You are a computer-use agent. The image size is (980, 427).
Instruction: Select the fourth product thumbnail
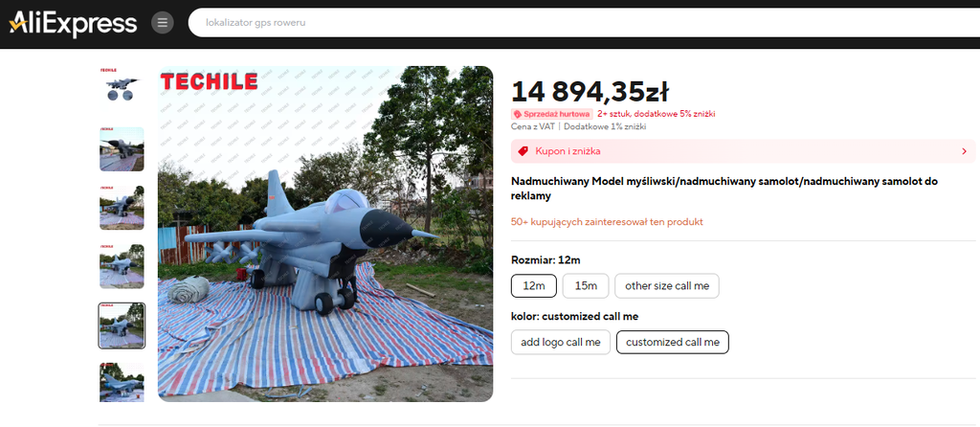pos(122,266)
